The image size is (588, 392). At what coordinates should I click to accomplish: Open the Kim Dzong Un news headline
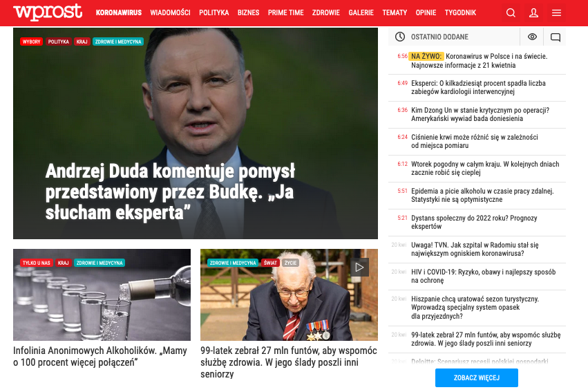coord(480,114)
